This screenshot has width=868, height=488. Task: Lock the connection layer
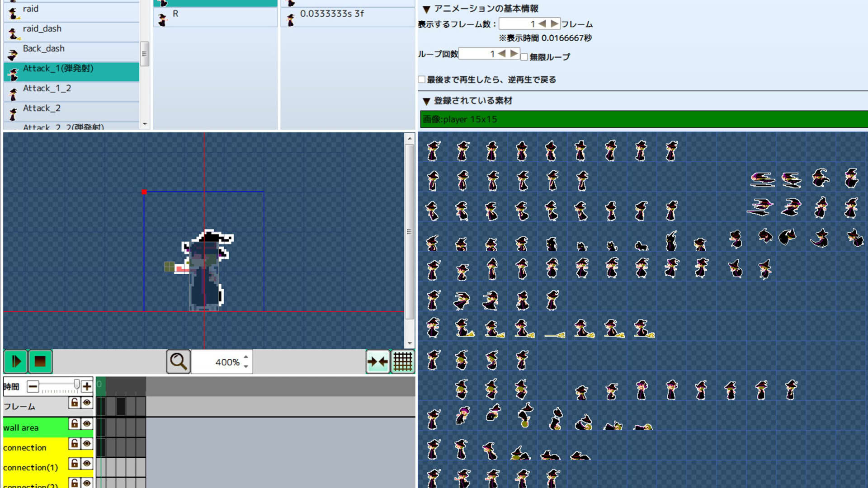click(x=75, y=444)
